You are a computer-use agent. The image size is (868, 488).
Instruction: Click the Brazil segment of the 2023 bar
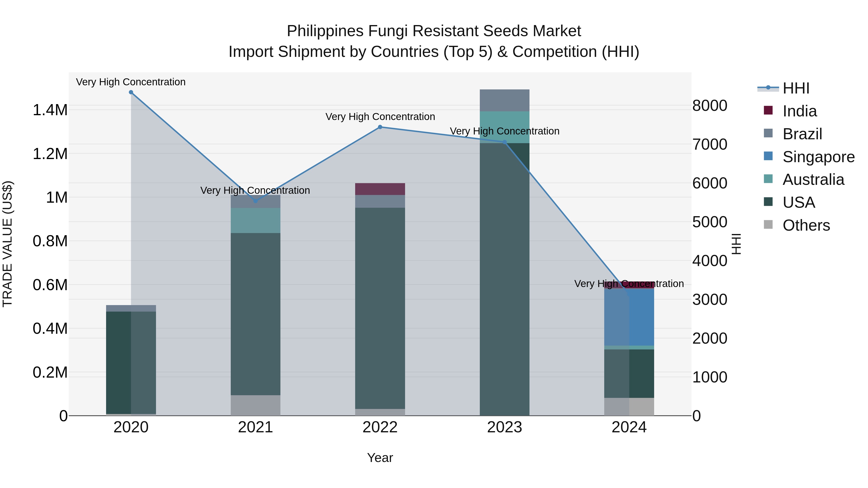pyautogui.click(x=505, y=100)
